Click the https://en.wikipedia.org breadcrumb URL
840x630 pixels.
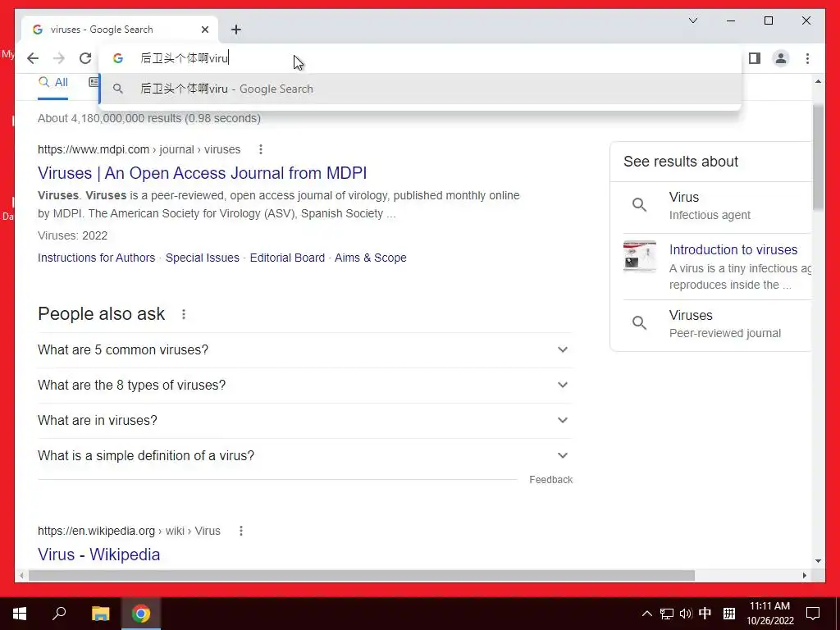[129, 531]
